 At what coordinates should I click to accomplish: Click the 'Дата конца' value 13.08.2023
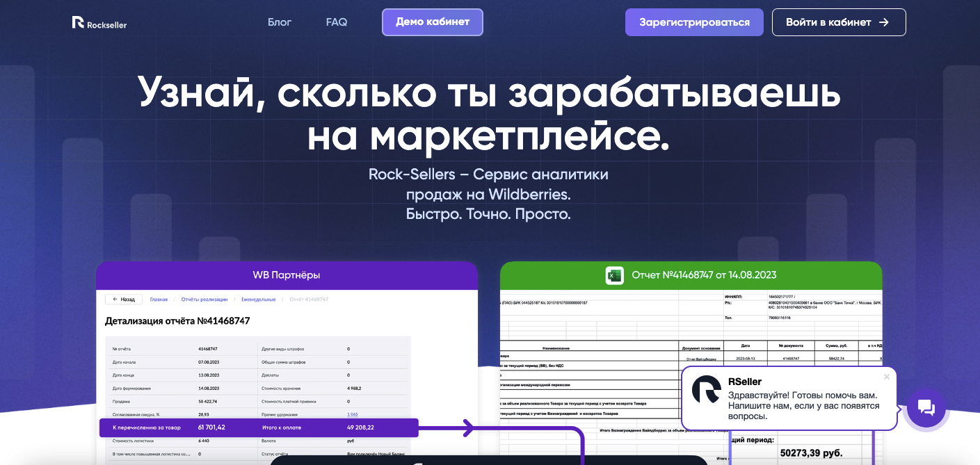tap(209, 375)
